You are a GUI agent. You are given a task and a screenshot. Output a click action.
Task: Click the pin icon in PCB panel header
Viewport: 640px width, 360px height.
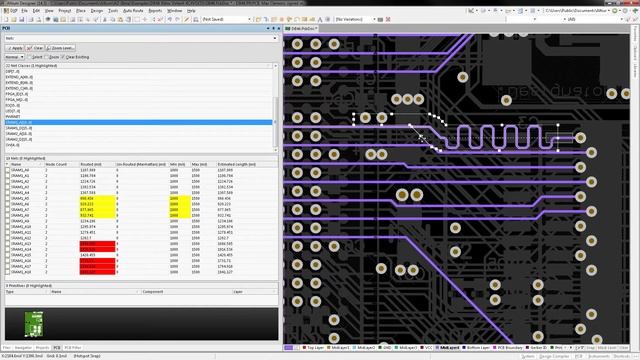pyautogui.click(x=273, y=28)
